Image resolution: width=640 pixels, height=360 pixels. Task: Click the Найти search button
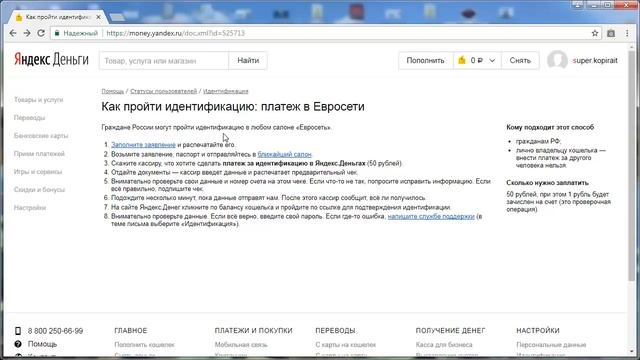tap(248, 60)
